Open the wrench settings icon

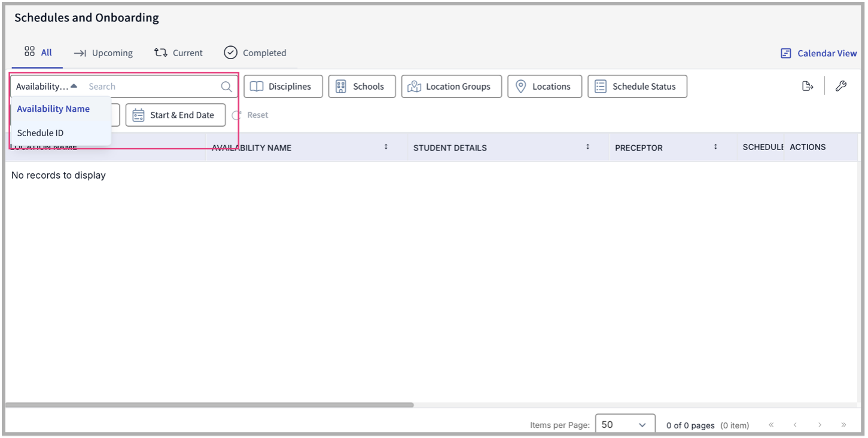[841, 86]
